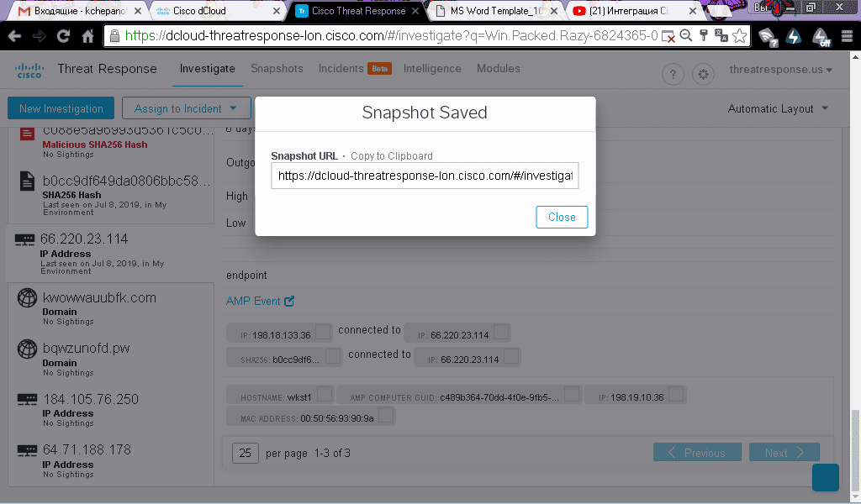Go to the browser home page
This screenshot has height=504, width=861.
(87, 36)
